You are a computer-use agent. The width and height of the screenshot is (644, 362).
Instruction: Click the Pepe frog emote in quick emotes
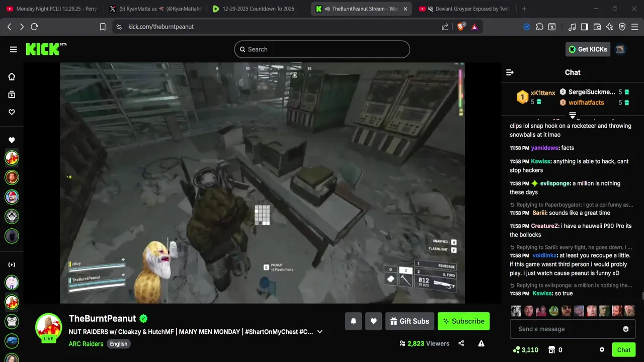tap(553, 311)
